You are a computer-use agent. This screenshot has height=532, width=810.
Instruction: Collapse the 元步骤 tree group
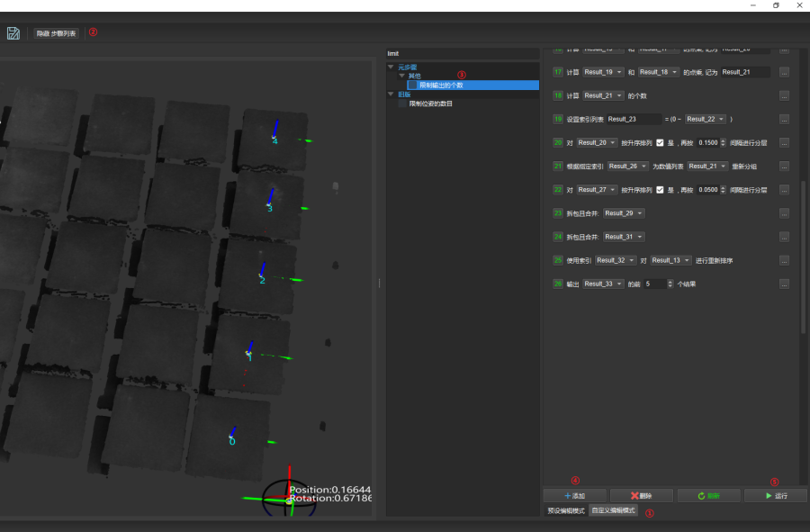tap(391, 67)
